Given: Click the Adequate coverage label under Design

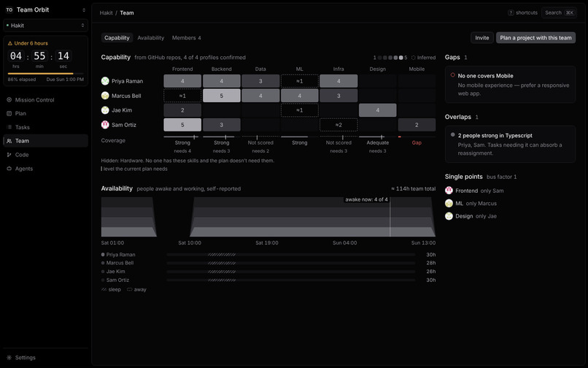Looking at the screenshot, I should click(377, 142).
